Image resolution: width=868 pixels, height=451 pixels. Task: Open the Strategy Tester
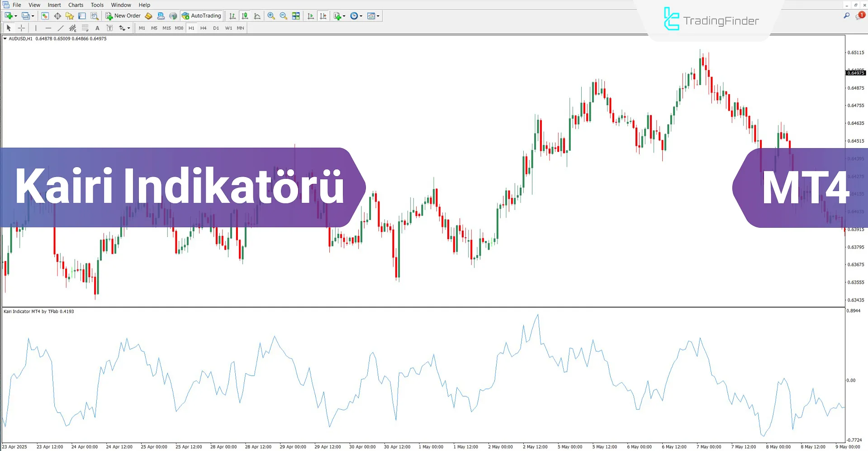click(95, 15)
